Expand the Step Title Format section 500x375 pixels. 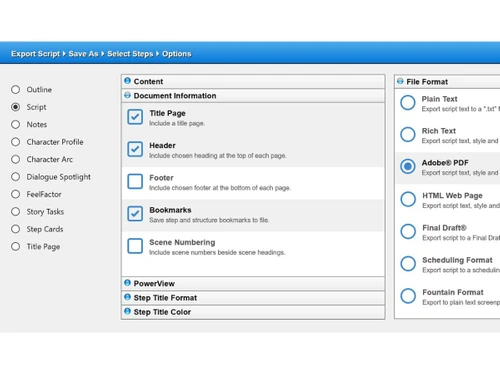[x=253, y=298]
